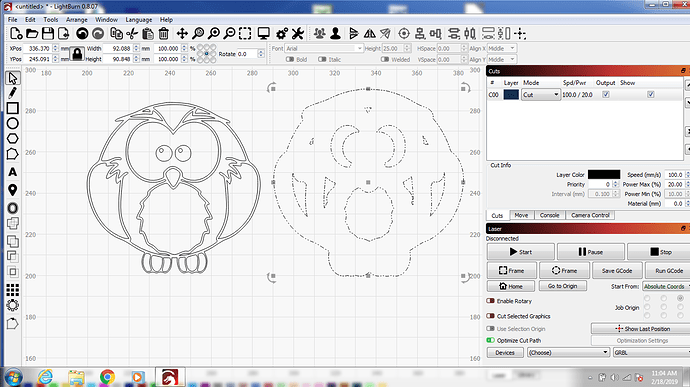Open the Cut mode dropdown
690x387 pixels.
coord(540,95)
